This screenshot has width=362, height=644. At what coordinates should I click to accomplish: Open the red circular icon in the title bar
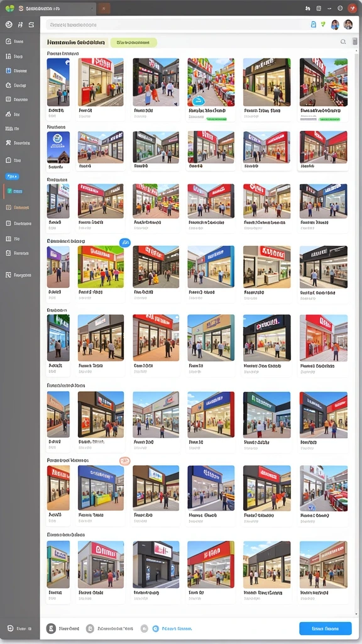point(352,8)
